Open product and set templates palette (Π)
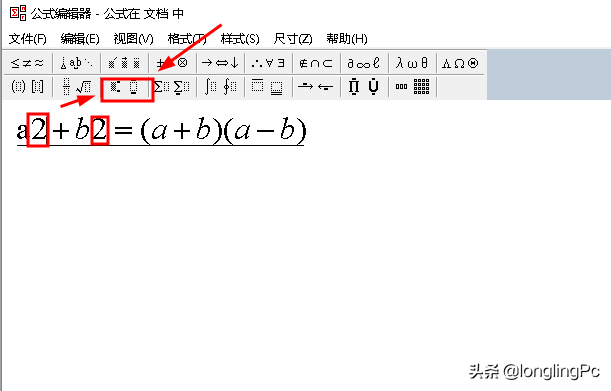 (x=364, y=87)
